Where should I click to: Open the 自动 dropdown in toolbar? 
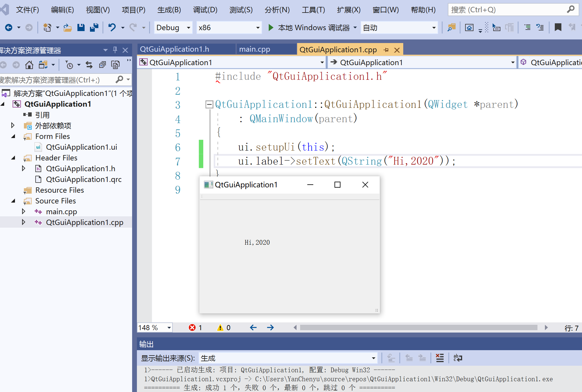pyautogui.click(x=399, y=28)
